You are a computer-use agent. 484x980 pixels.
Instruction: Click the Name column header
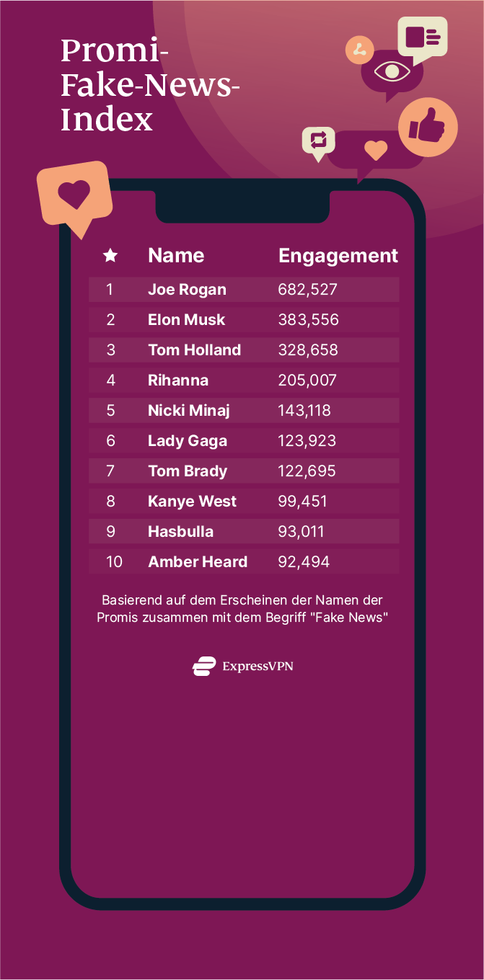(x=176, y=255)
